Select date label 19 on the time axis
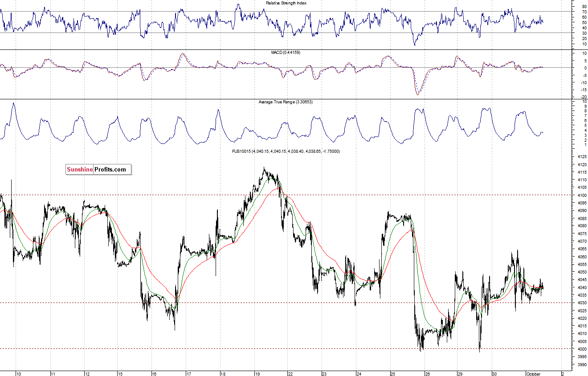Screen dimensions: 588x376 pos(257,374)
